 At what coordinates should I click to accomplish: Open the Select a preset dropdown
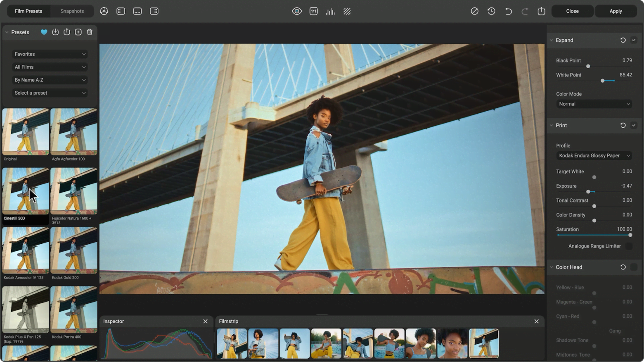tap(50, 93)
